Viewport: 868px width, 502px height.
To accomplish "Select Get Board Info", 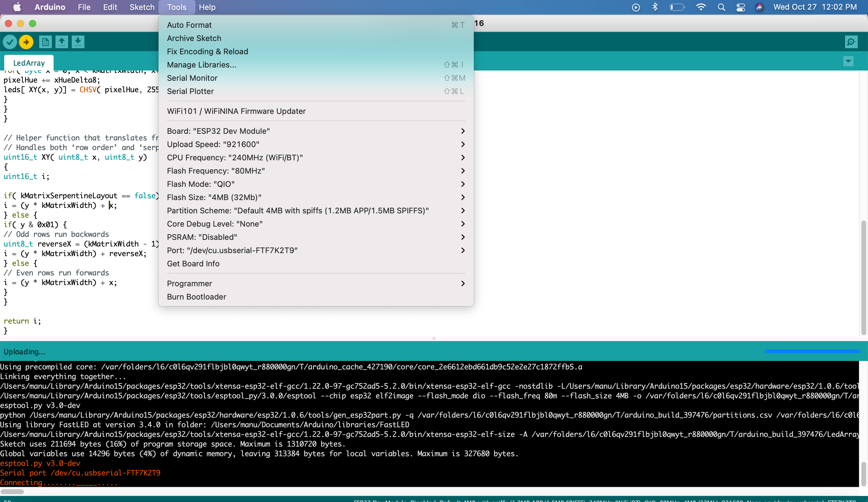I will [316, 263].
